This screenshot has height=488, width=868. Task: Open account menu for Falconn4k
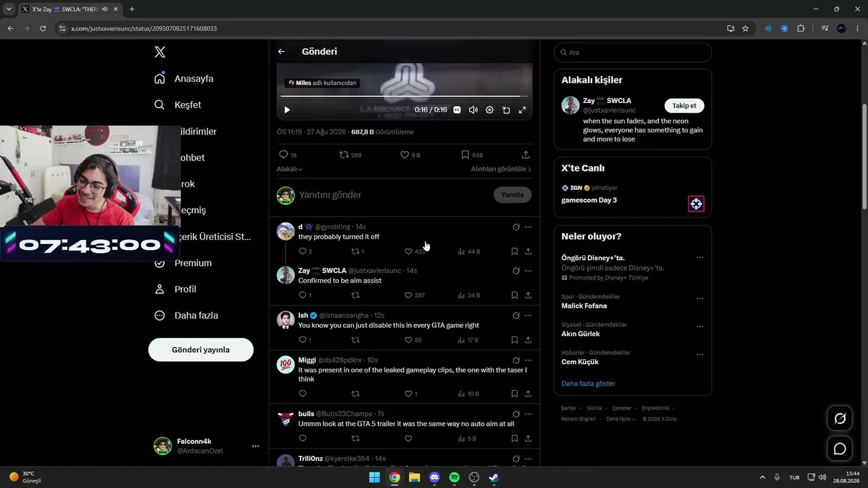coord(207,446)
